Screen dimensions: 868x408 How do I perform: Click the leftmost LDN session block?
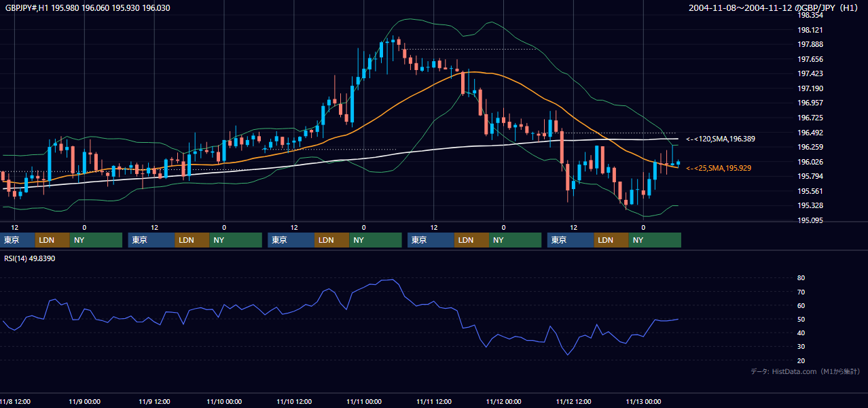(x=52, y=240)
